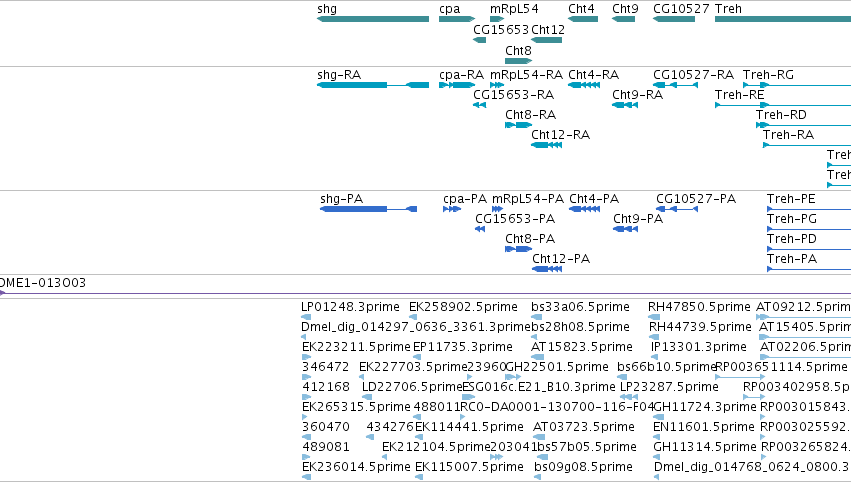Click the Cht4-PA protein feature
The image size is (851, 482).
(585, 209)
